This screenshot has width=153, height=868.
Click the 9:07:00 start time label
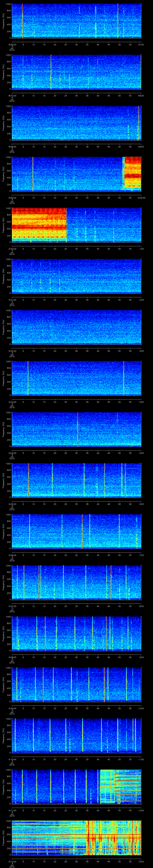click(x=12, y=606)
